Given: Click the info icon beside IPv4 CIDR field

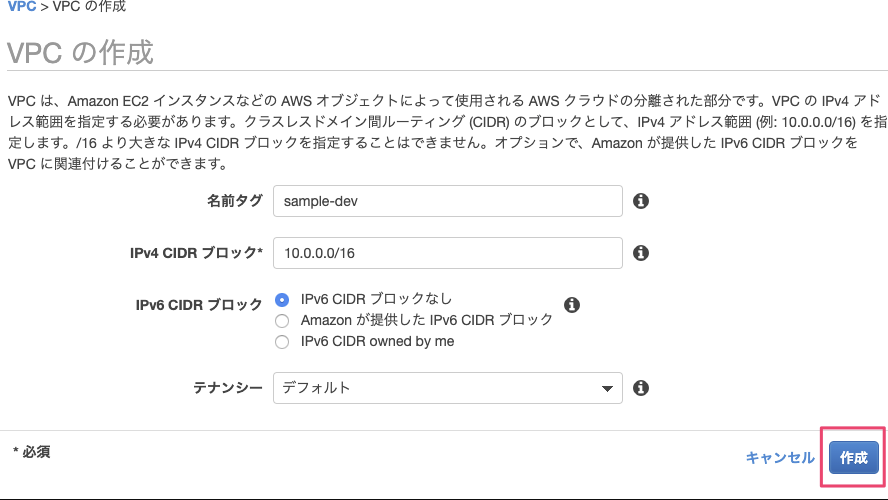Looking at the screenshot, I should tap(642, 253).
